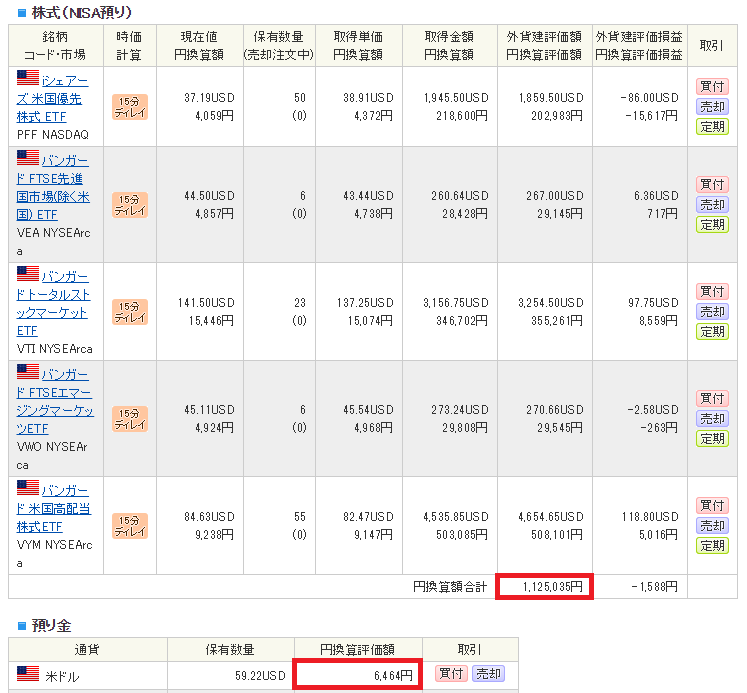The image size is (747, 693).
Task: Click 売却 button in VWO row
Action: tap(712, 418)
